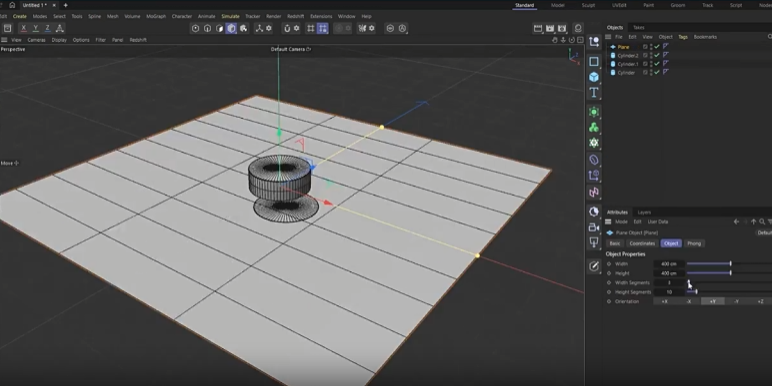Select the Cube primitive tool icon
Screen dimensions: 772x386
point(594,77)
